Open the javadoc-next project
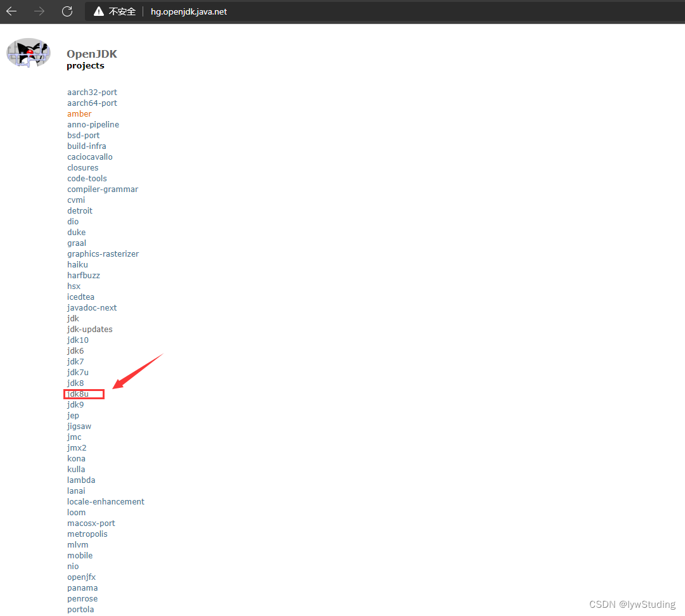 [92, 307]
